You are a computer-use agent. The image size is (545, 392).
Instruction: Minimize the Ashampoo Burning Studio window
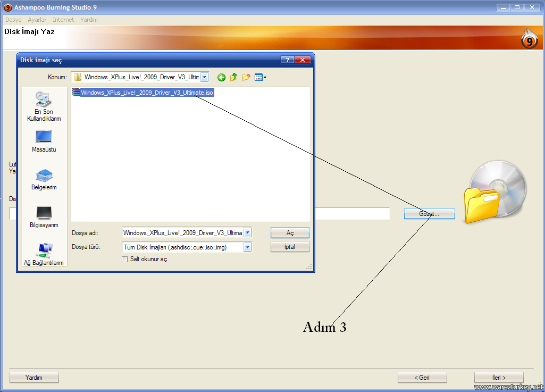(x=503, y=7)
